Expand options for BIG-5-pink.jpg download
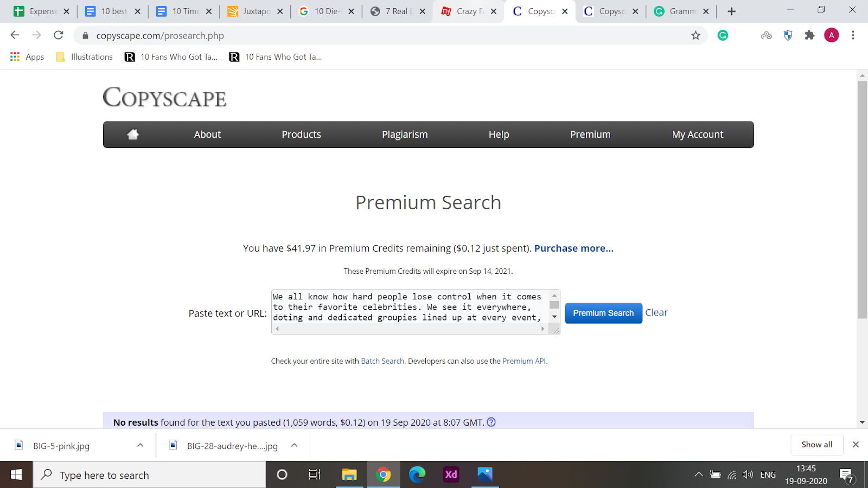 141,445
